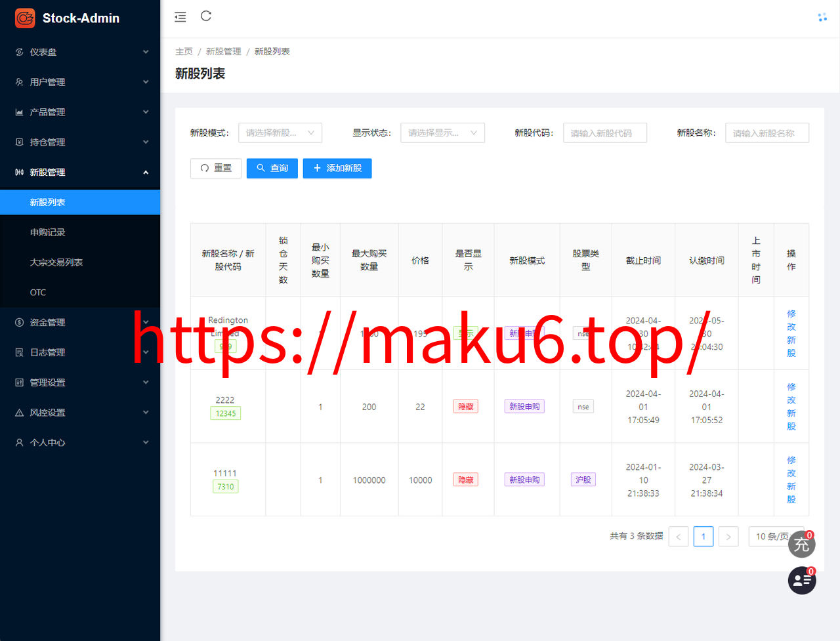Click 修改新股 for the 2222 row
The image size is (840, 641).
[791, 407]
